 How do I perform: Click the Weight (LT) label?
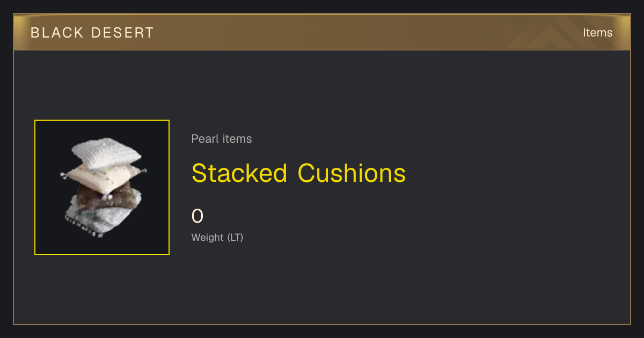217,237
